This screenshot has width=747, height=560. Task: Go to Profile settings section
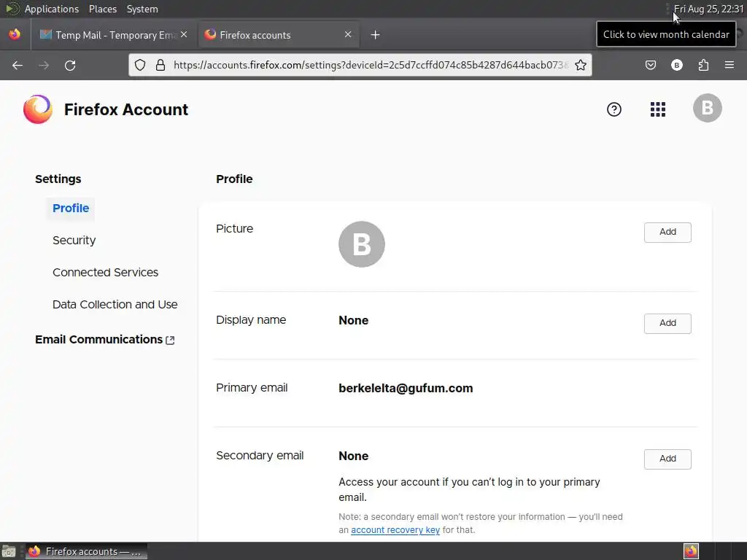pos(71,209)
